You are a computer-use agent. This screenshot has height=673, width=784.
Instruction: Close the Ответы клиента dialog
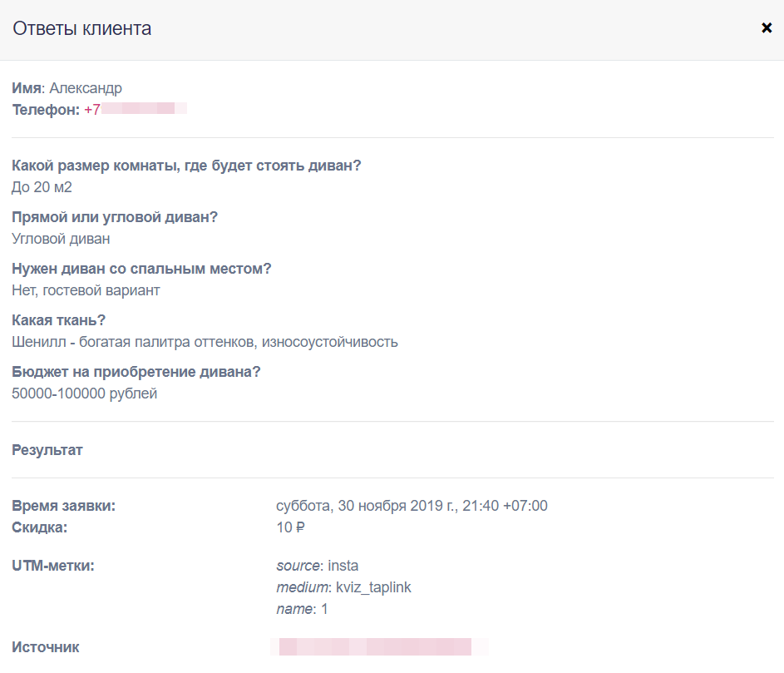[x=767, y=28]
